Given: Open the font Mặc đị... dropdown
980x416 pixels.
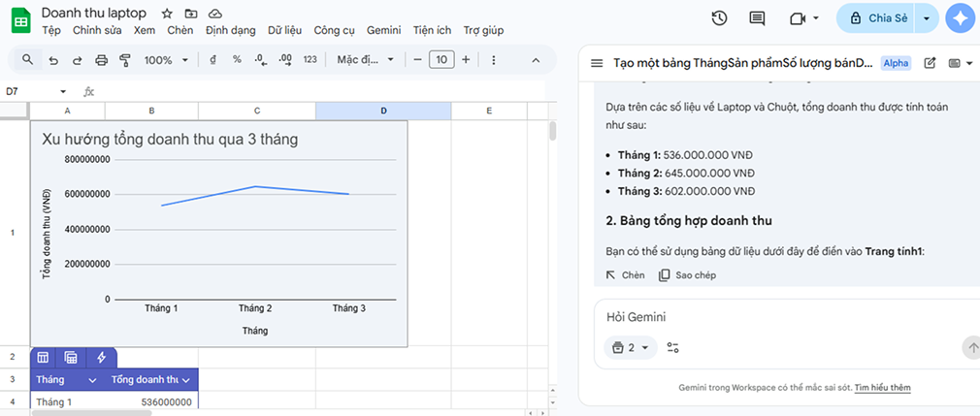Looking at the screenshot, I should [x=366, y=60].
